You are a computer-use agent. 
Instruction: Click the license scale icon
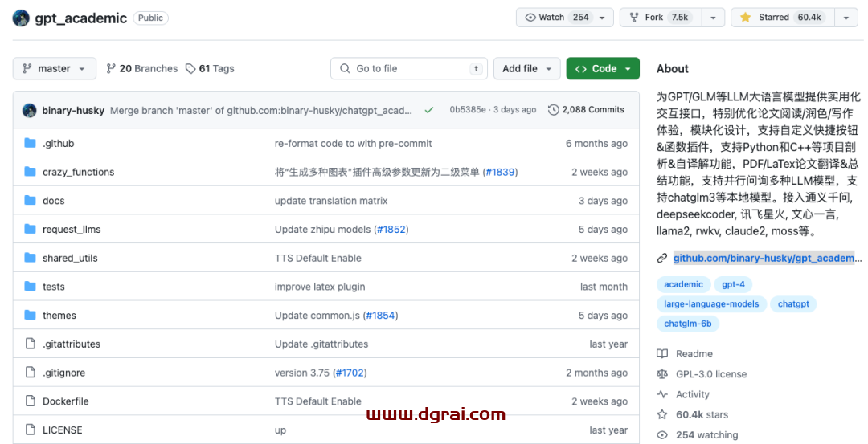point(662,374)
